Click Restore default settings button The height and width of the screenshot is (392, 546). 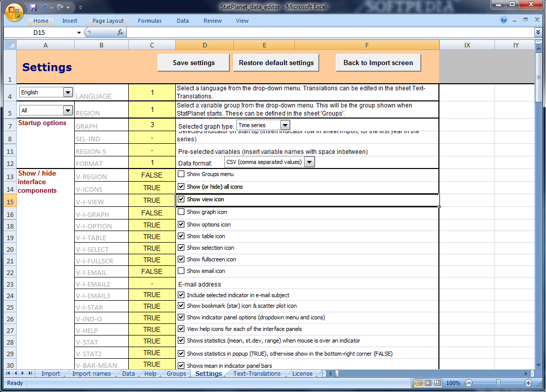coord(276,63)
